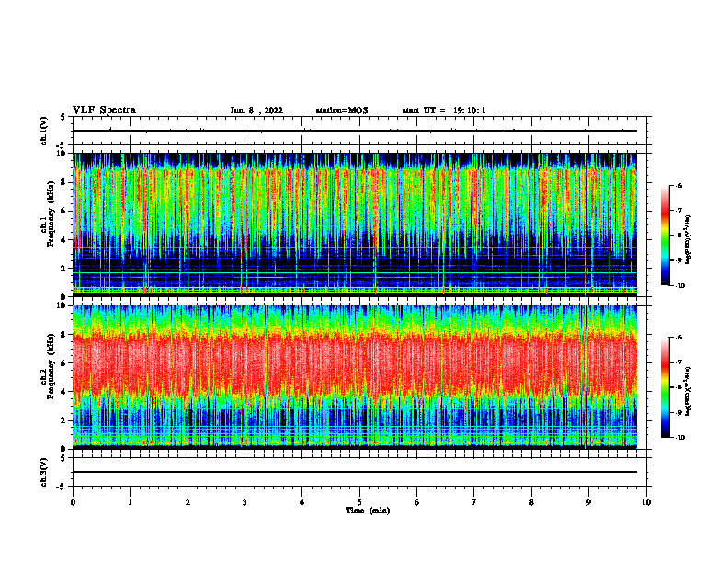728x563 pixels.
Task: Click the "VLF Spectra" plot title
Action: [x=104, y=110]
